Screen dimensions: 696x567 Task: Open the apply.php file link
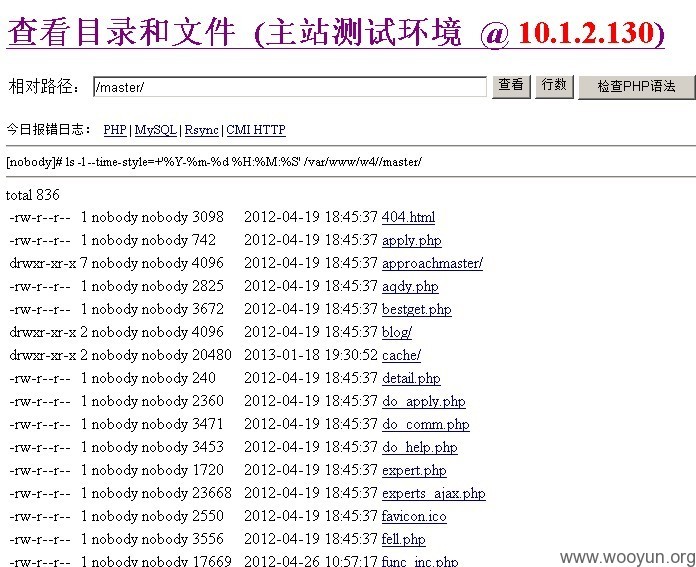(x=411, y=240)
